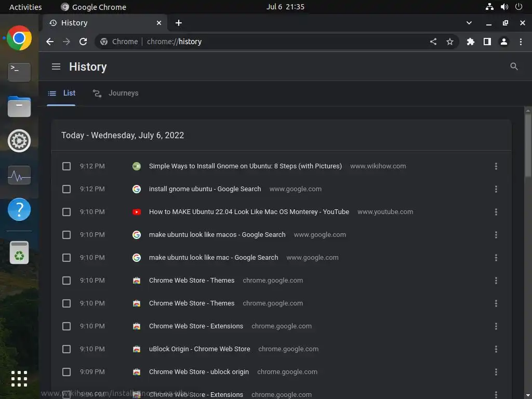
Task: Reload the page with refresh icon
Action: click(x=83, y=42)
